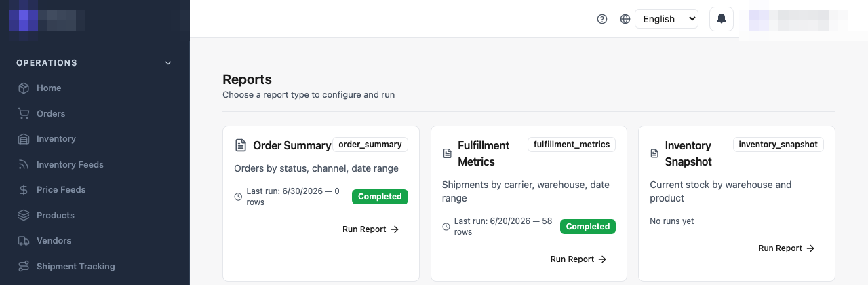Click the OPERATIONS section label

(x=47, y=63)
